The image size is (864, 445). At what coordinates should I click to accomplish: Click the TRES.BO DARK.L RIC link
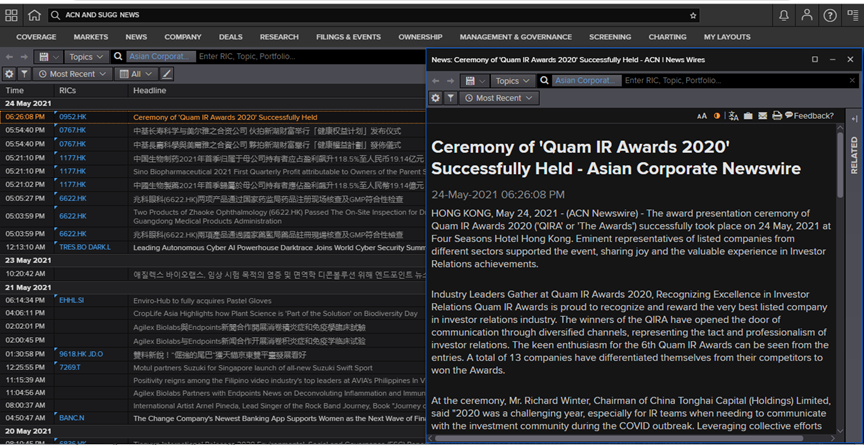(85, 247)
